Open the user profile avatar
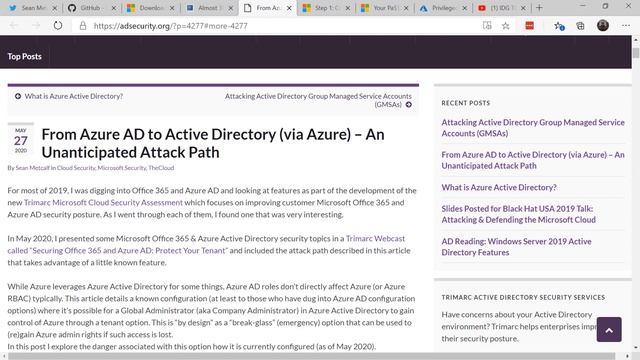The width and height of the screenshot is (640, 360). (603, 25)
